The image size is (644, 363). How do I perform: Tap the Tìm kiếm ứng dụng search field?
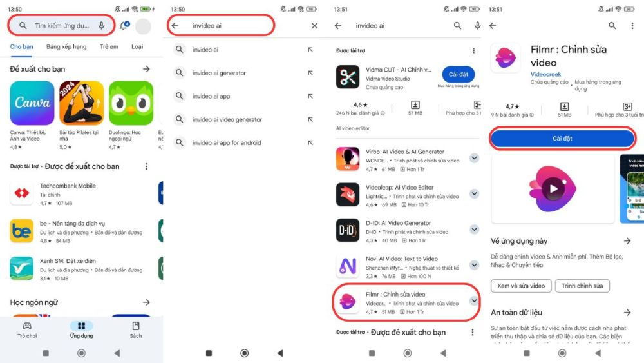(62, 26)
